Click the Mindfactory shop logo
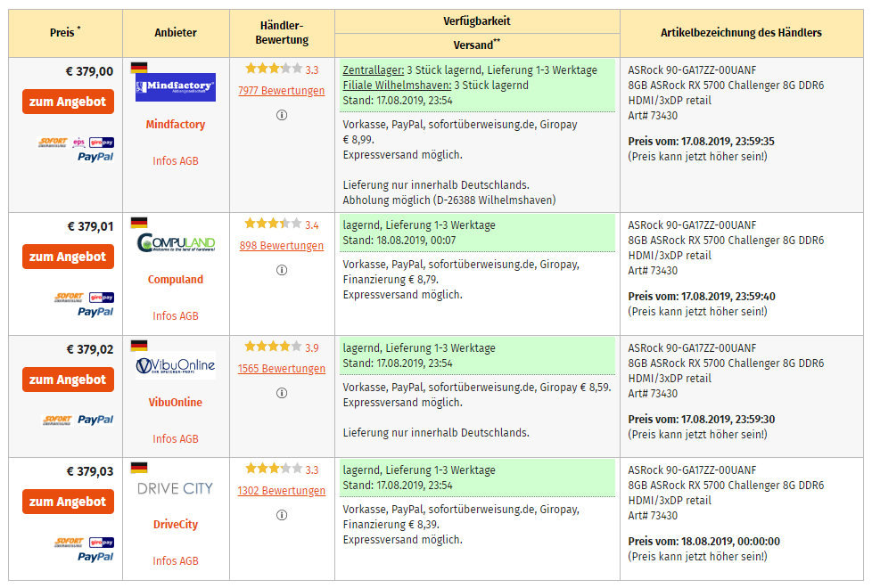This screenshot has width=872, height=588. 175,86
